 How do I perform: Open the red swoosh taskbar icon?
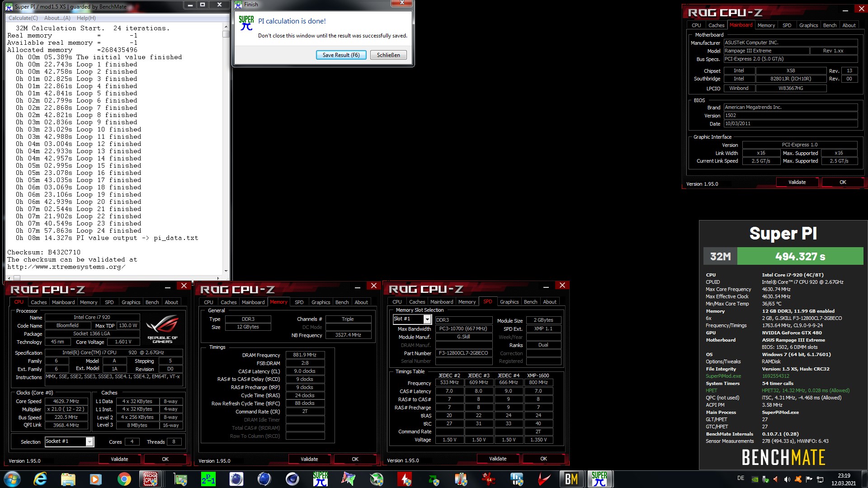coord(544,479)
